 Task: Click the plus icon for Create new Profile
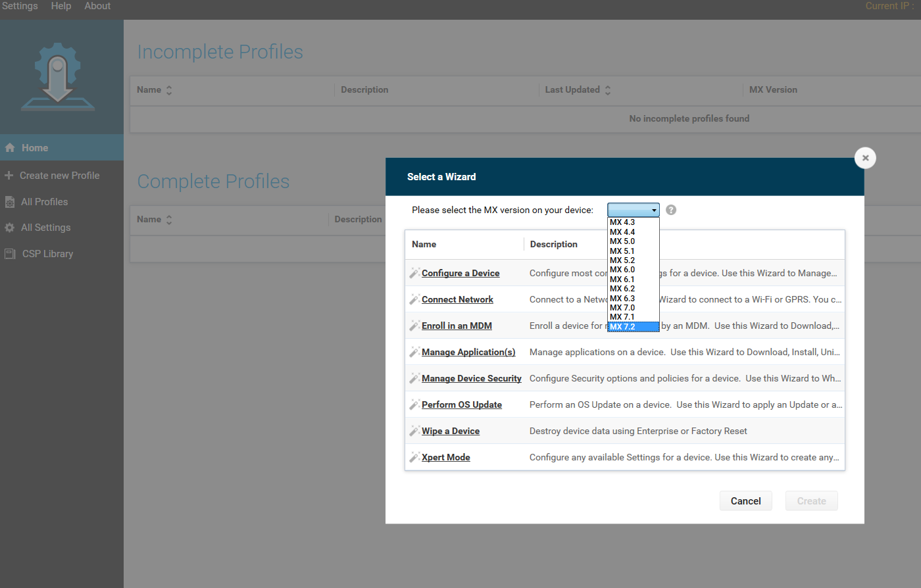pyautogui.click(x=9, y=176)
